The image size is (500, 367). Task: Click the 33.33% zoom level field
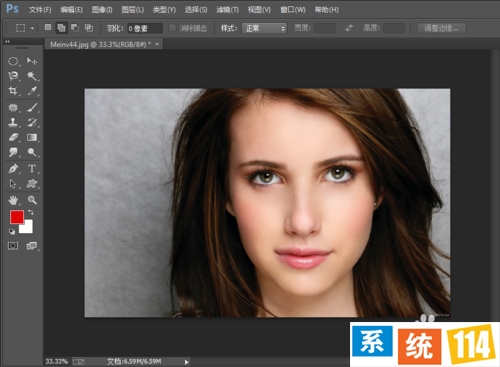[56, 361]
